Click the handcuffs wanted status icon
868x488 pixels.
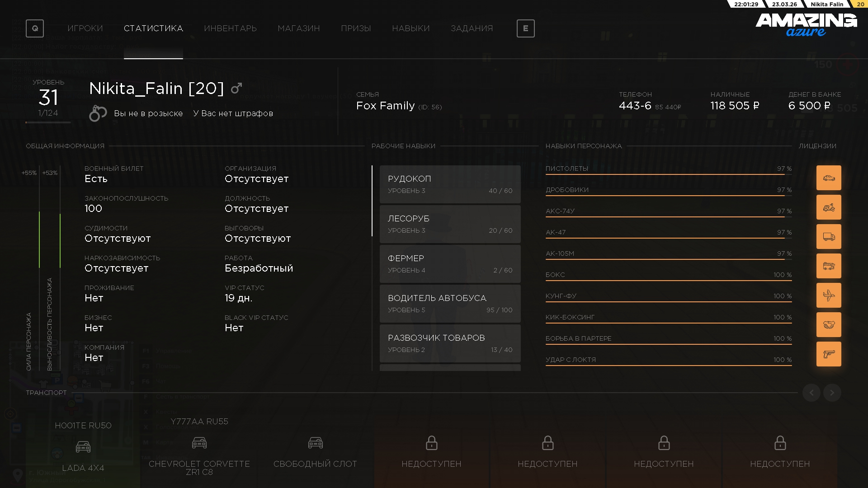click(x=98, y=113)
